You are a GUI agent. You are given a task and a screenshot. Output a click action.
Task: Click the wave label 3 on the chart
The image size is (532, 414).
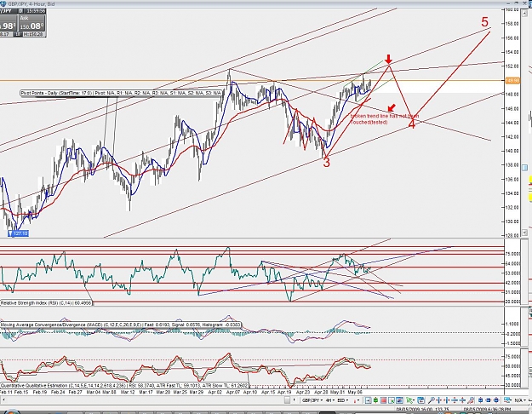click(326, 163)
